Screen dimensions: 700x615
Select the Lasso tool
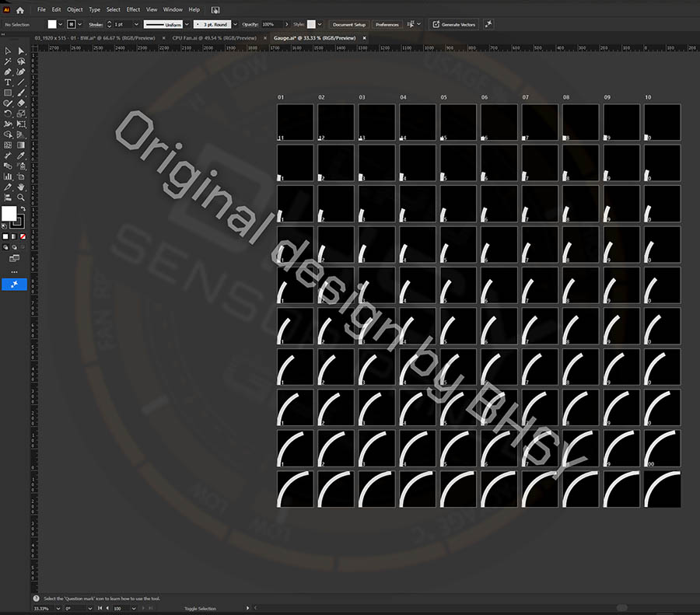(20, 61)
